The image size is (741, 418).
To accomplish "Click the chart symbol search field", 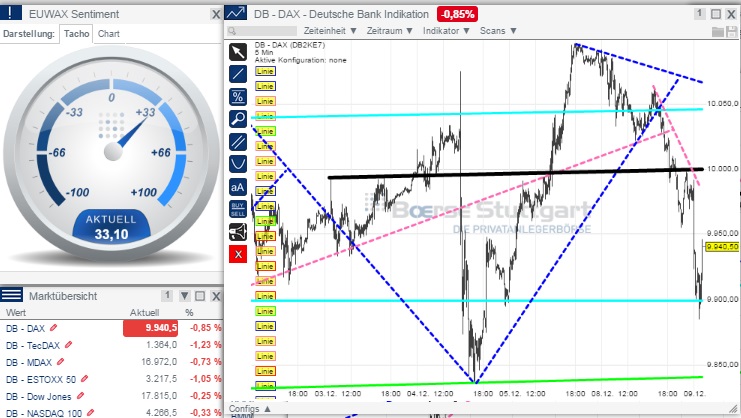I will click(262, 31).
